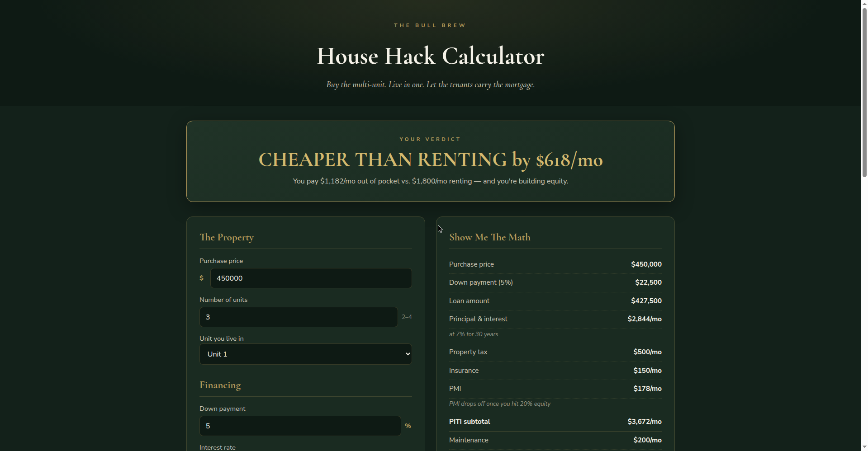Viewport: 868px width, 451px height.
Task: Click the Show Me The Math heading
Action: pyautogui.click(x=490, y=237)
